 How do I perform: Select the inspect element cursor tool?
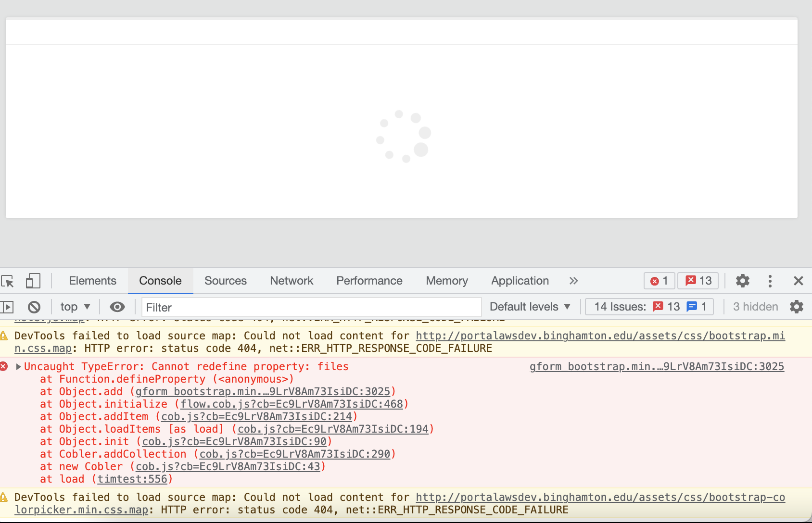coord(8,281)
